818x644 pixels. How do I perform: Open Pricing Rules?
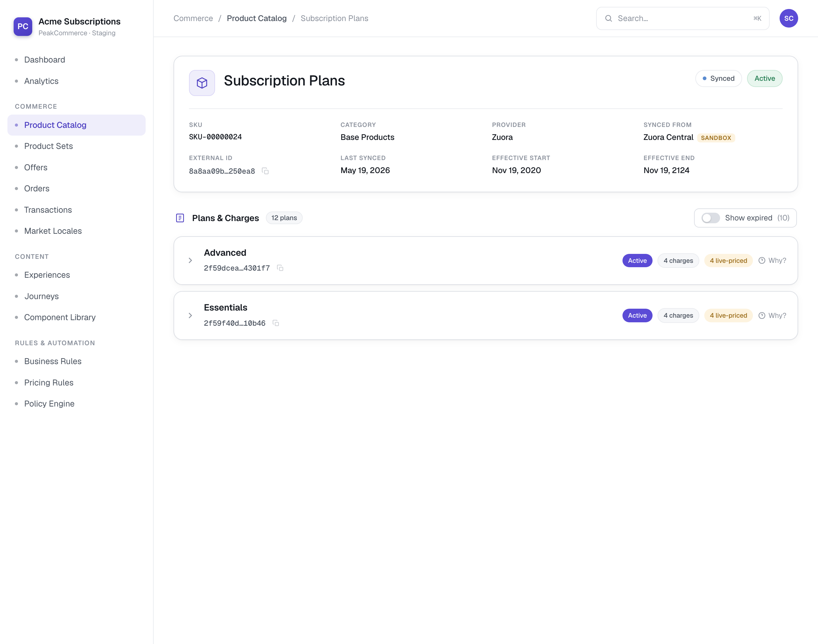point(77,383)
